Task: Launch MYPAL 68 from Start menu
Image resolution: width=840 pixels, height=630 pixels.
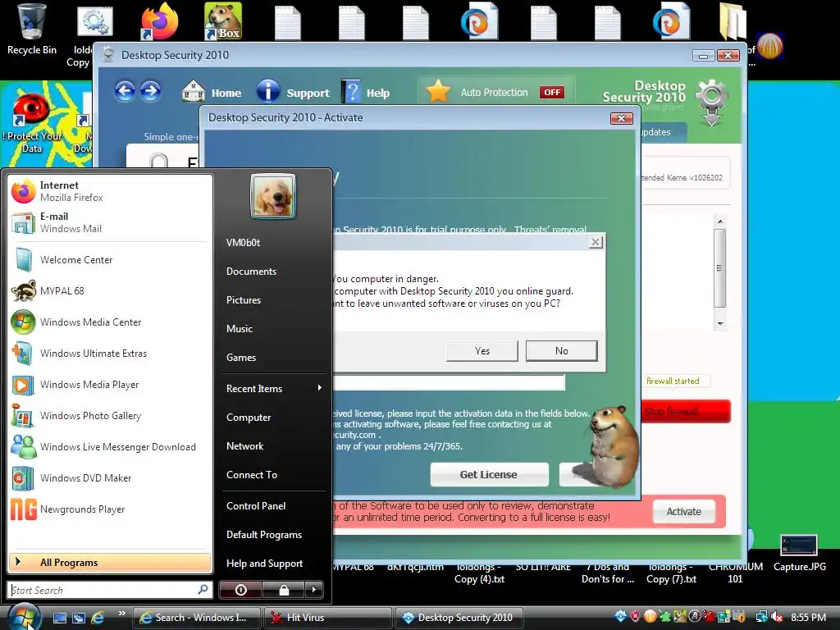Action: coord(109,291)
